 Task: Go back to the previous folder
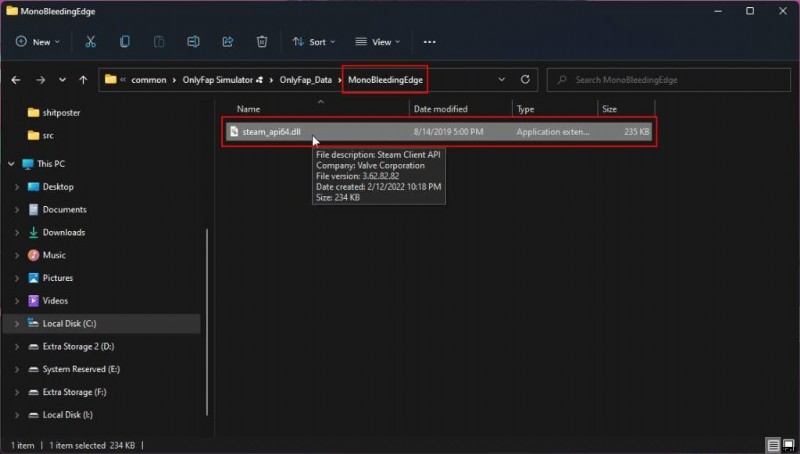(16, 80)
